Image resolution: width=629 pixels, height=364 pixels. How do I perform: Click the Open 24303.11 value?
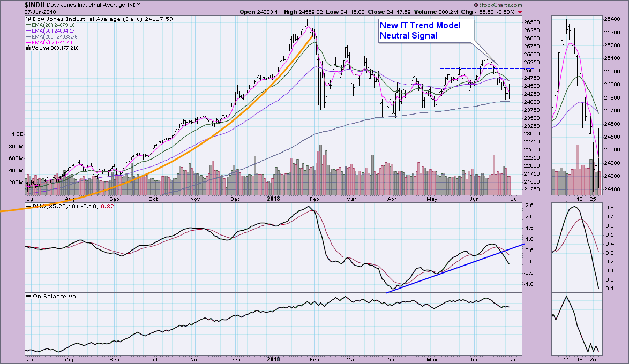point(261,12)
